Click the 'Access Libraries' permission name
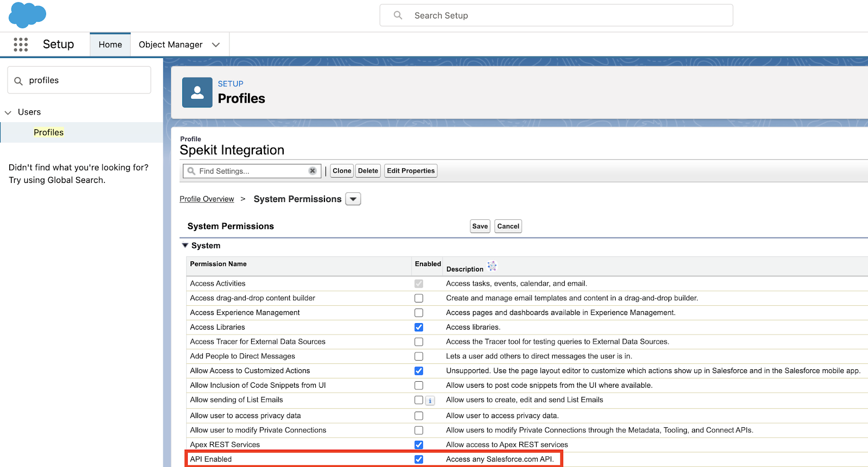Screen dimensions: 868x467 tap(217, 327)
